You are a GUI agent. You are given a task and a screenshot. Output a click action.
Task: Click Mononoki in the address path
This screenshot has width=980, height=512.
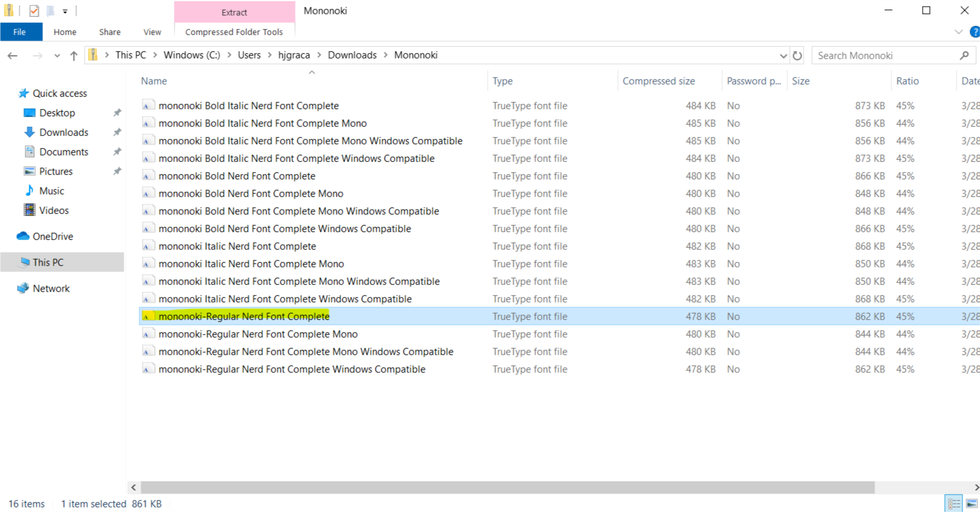pos(416,55)
